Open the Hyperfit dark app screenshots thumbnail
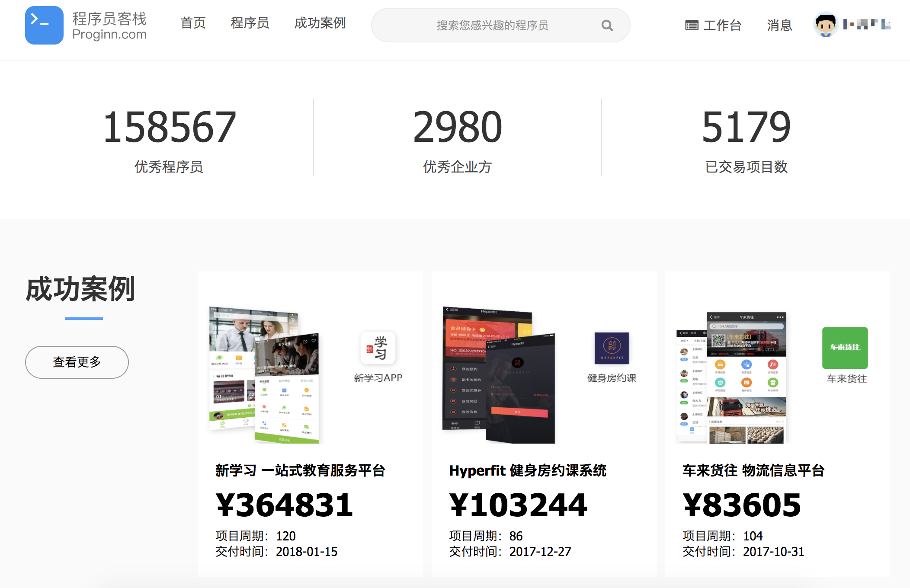 click(x=498, y=374)
